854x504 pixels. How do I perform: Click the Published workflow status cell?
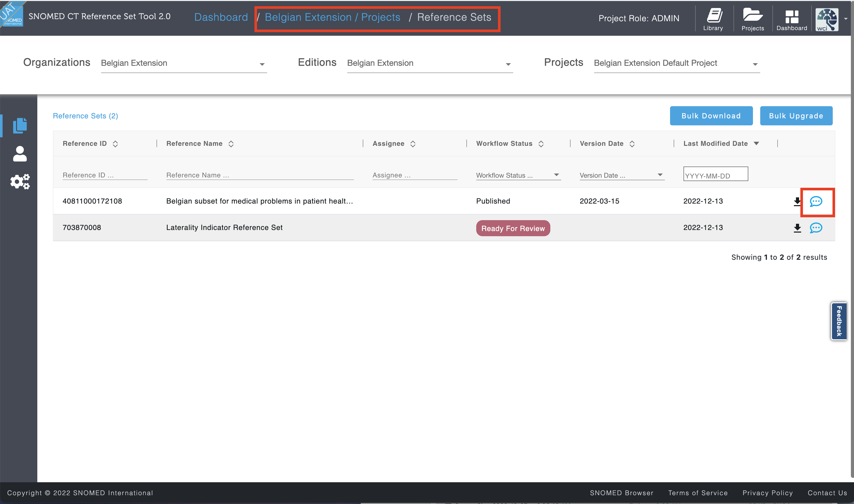[493, 201]
